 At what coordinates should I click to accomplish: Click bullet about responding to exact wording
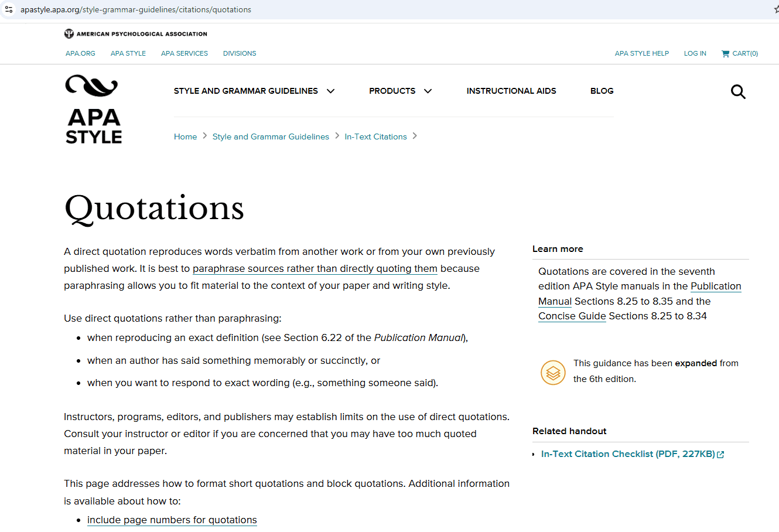[x=262, y=383]
